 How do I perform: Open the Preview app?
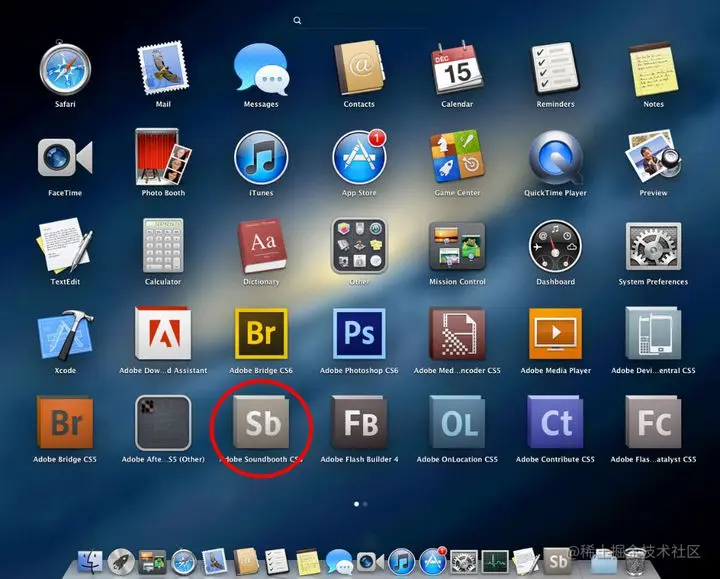tap(653, 157)
